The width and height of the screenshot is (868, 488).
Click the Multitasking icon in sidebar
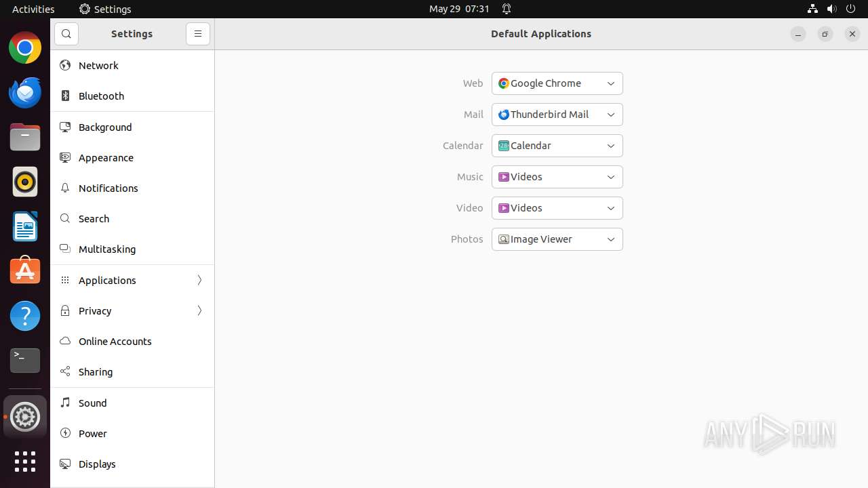[65, 249]
